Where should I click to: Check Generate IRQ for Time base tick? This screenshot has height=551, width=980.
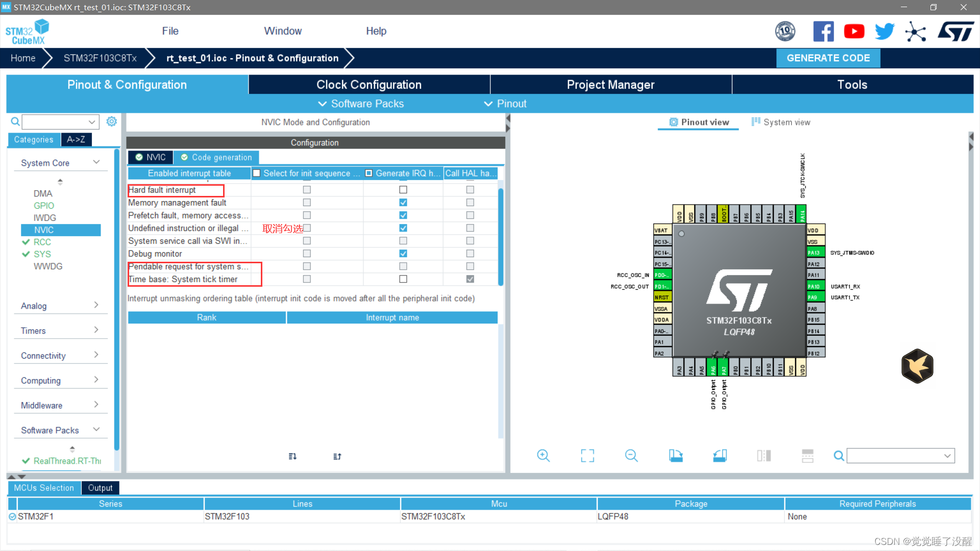pyautogui.click(x=403, y=279)
